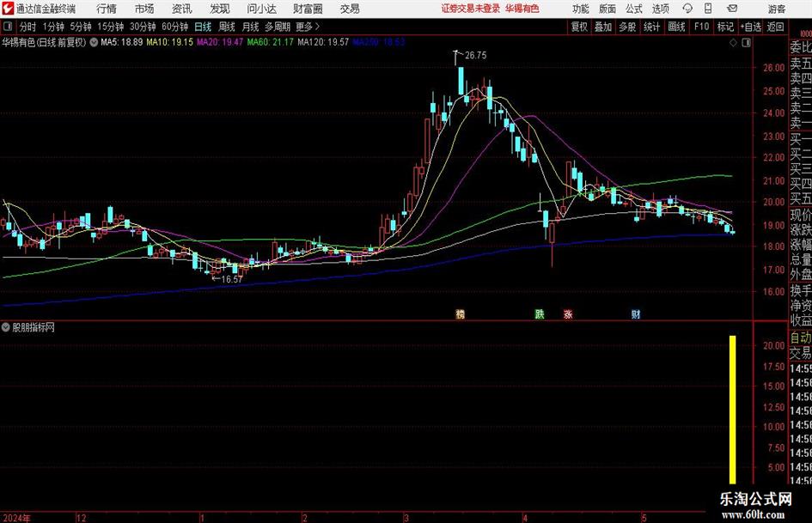Image resolution: width=812 pixels, height=523 pixels.
Task: Open the 资讯 menu
Action: coord(182,9)
